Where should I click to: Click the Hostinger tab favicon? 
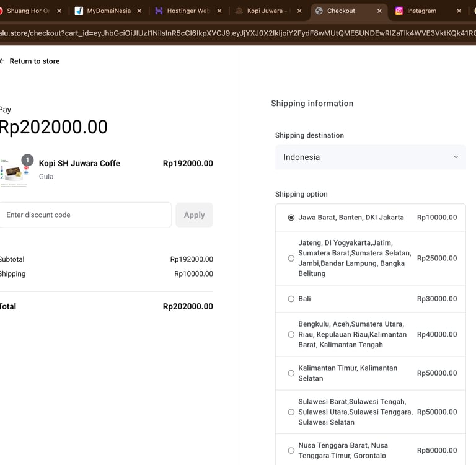tap(159, 11)
